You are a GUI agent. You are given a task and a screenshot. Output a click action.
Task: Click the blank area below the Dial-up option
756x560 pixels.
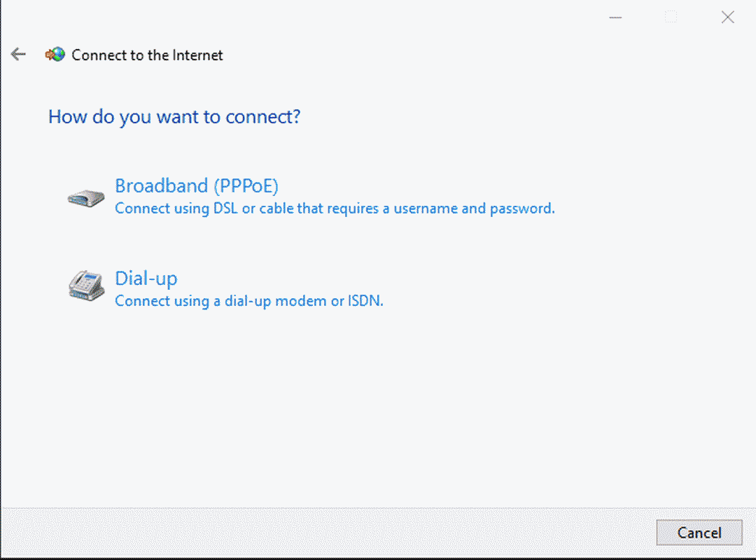click(376, 410)
